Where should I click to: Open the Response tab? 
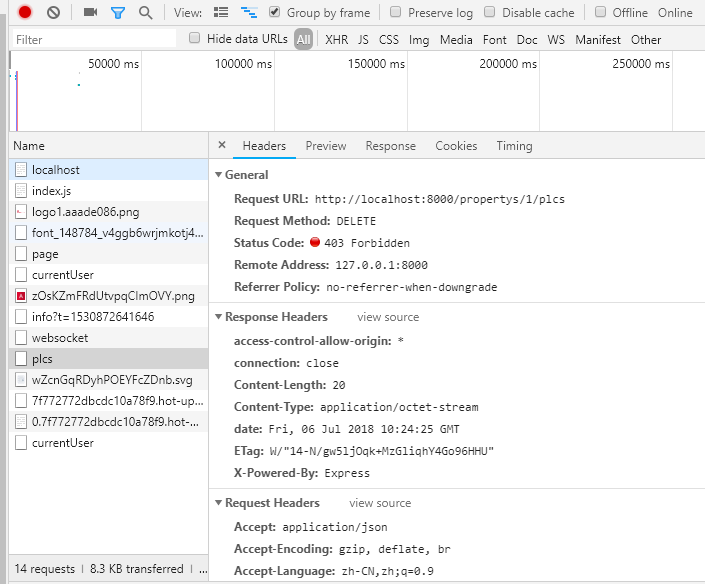pyautogui.click(x=391, y=146)
